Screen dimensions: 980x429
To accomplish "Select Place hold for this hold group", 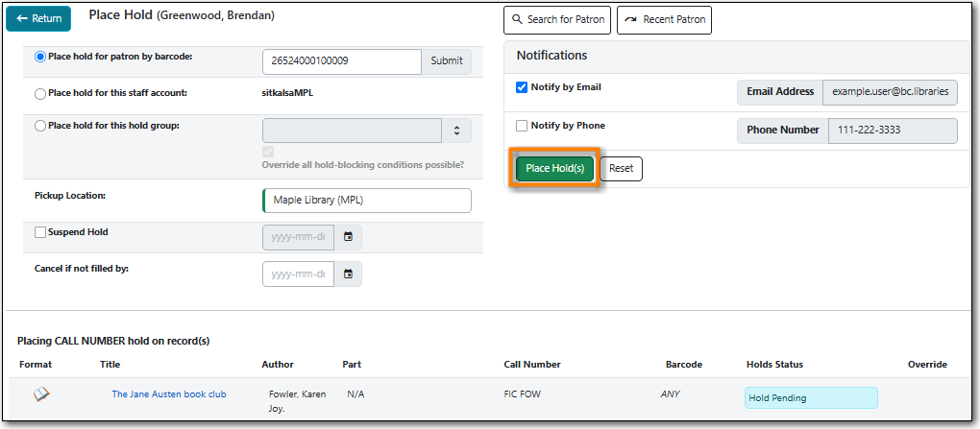I will click(x=40, y=126).
